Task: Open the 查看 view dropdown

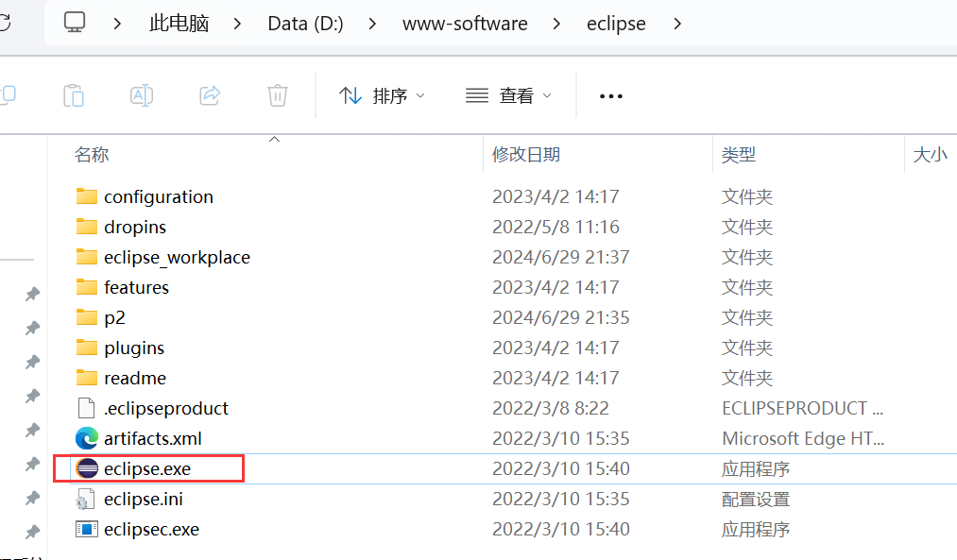Action: (508, 95)
